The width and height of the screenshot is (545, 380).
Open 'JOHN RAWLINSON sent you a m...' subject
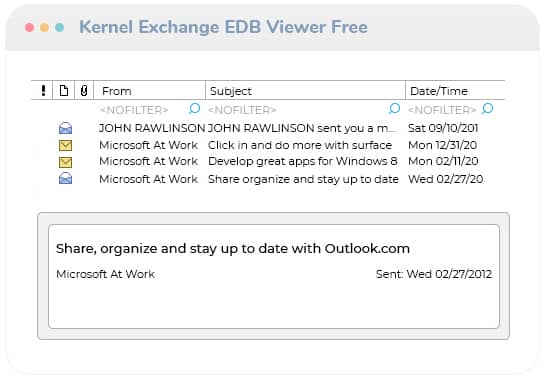tap(302, 128)
